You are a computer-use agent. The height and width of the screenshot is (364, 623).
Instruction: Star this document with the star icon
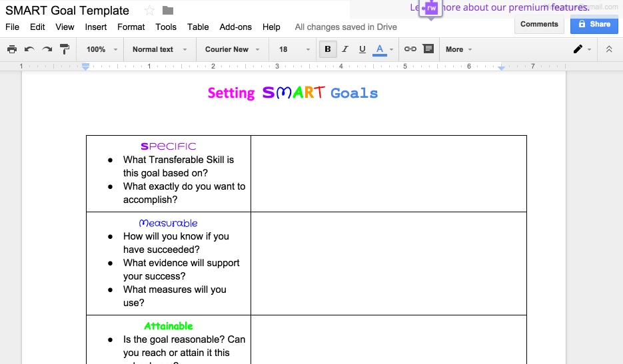tap(149, 11)
